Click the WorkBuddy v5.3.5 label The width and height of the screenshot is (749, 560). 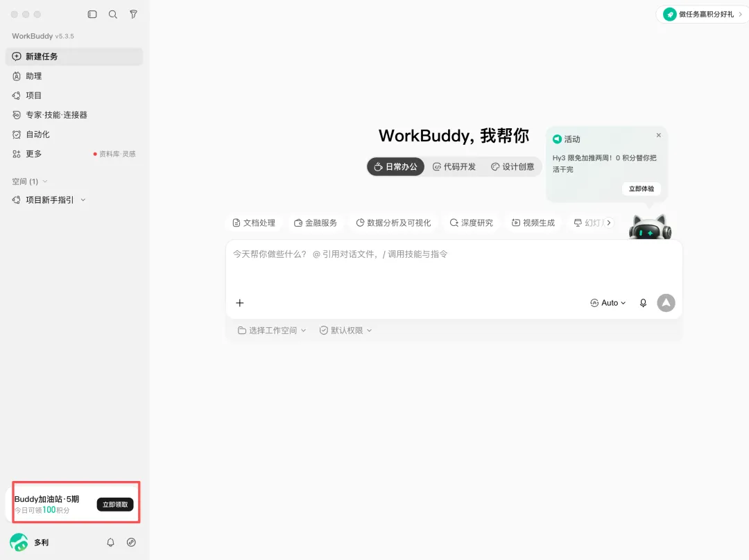point(43,36)
